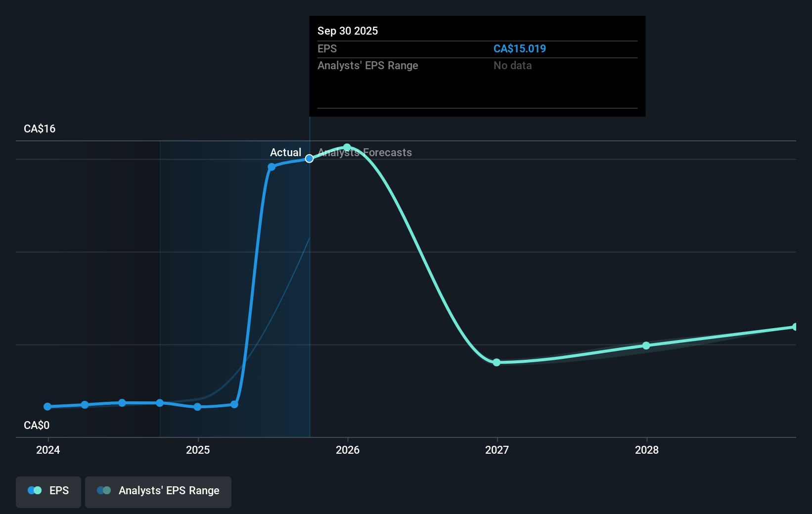
Task: Toggle the Analysts' EPS Range legend
Action: click(158, 492)
